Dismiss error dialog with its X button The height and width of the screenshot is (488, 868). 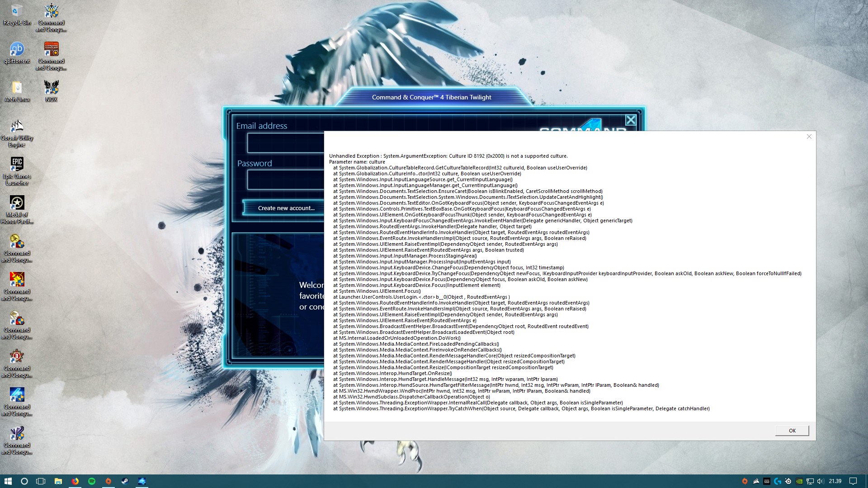pos(809,136)
